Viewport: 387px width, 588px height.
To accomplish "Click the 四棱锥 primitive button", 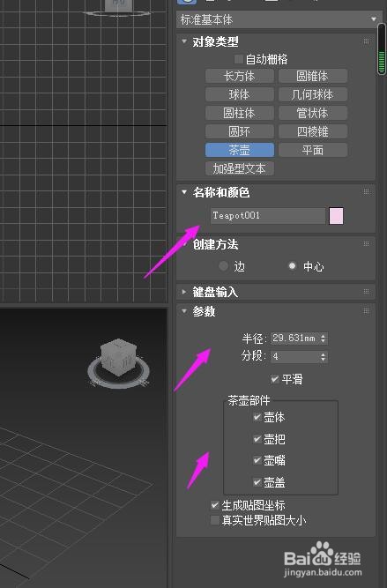I will [x=312, y=131].
